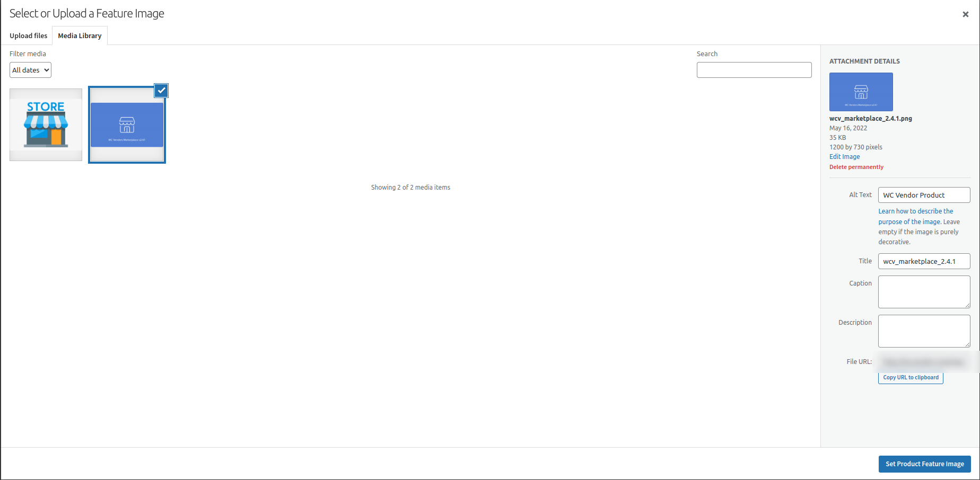Uncheck the selected image checkmark

[161, 91]
